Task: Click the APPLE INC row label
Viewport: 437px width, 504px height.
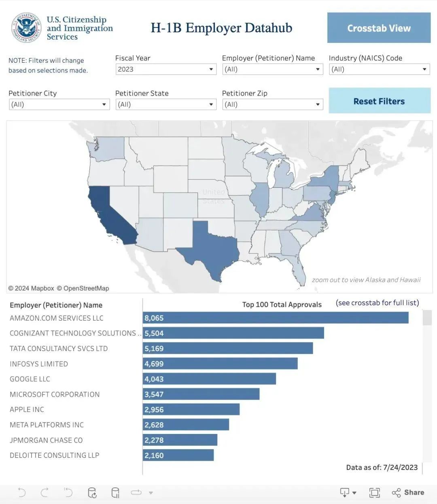Action: coord(27,409)
